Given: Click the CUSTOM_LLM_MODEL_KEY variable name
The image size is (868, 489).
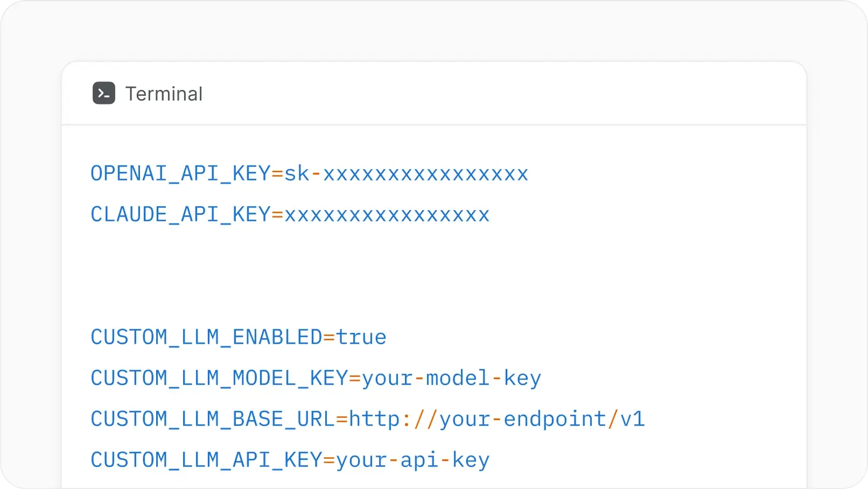Looking at the screenshot, I should (x=219, y=379).
